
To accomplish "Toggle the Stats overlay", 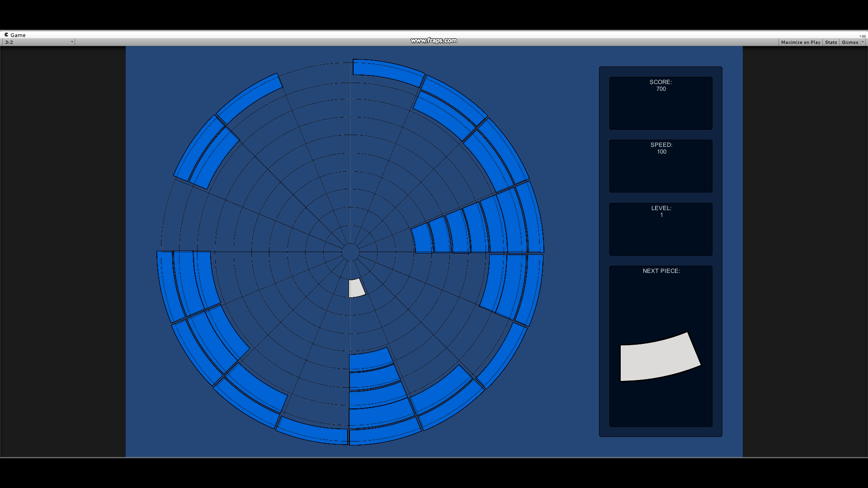I will (x=830, y=42).
